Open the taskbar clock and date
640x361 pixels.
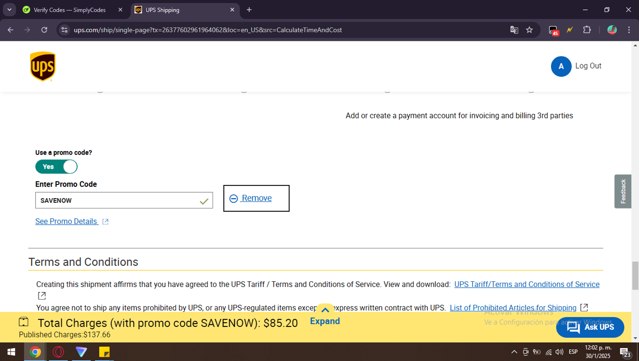coord(598,352)
